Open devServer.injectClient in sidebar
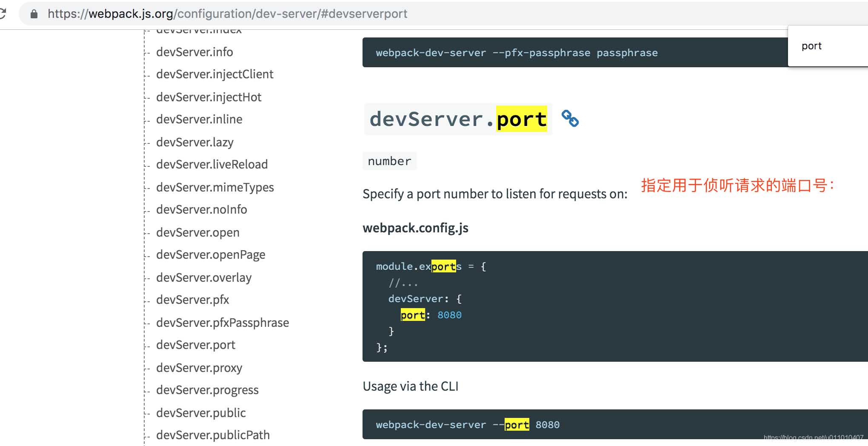Image resolution: width=868 pixels, height=446 pixels. (214, 74)
